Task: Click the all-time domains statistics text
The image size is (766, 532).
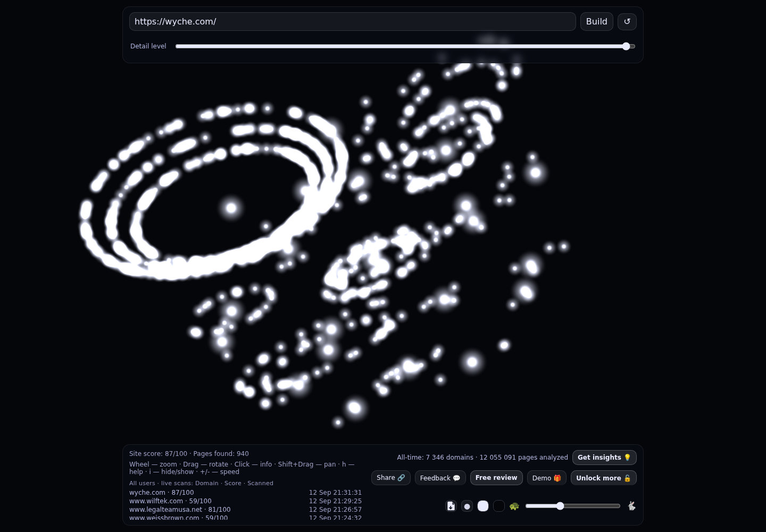Action: pos(482,458)
